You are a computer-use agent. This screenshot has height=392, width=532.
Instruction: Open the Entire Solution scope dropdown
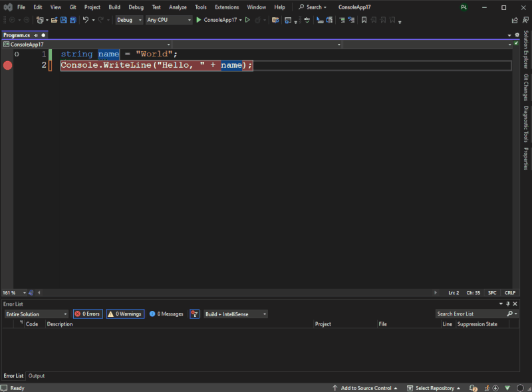[37, 314]
